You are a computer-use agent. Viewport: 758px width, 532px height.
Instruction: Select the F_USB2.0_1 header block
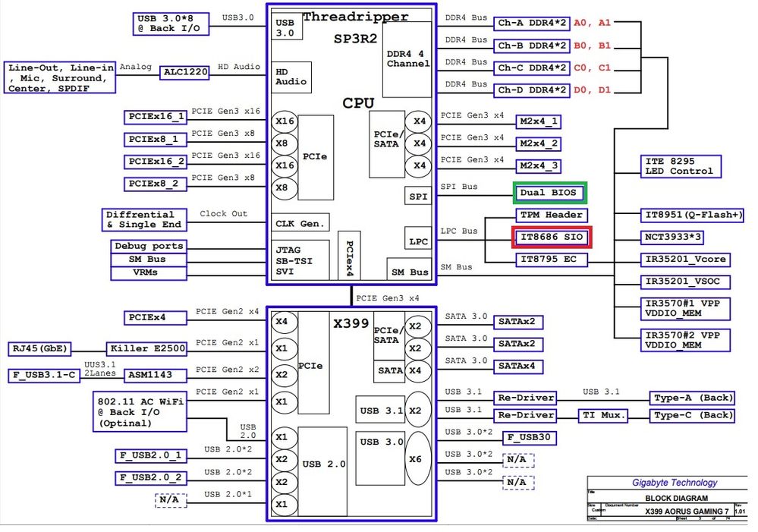[x=151, y=455]
